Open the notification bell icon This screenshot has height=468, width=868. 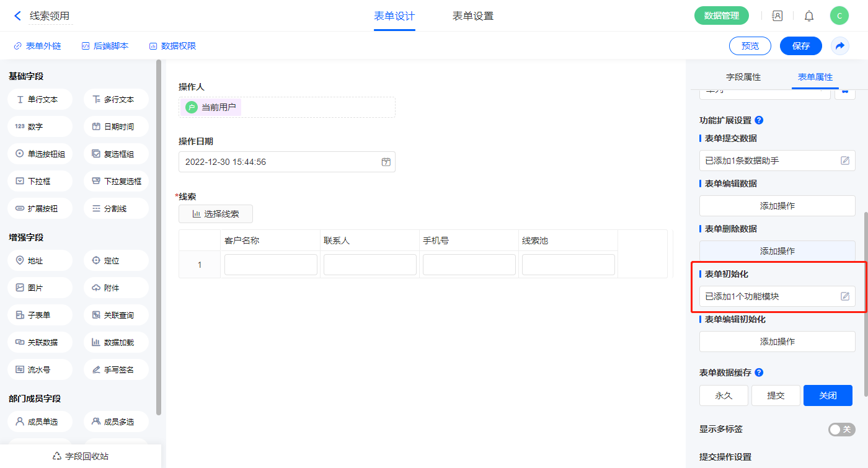809,16
